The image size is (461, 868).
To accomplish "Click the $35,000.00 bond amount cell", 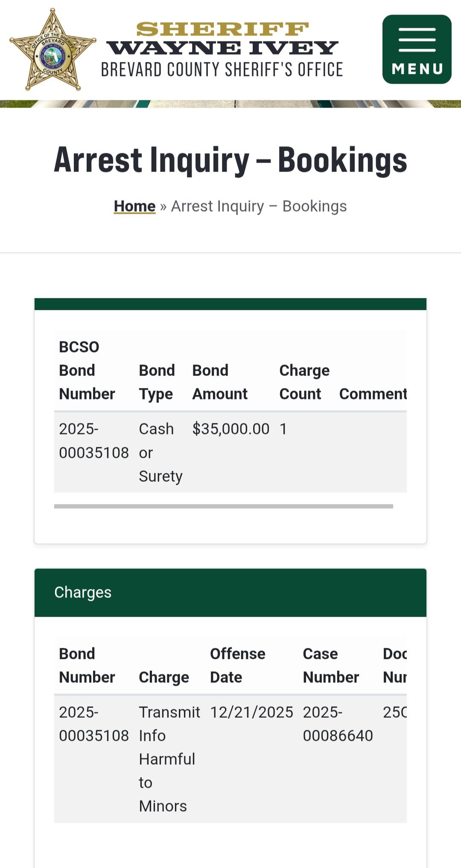I will click(230, 429).
